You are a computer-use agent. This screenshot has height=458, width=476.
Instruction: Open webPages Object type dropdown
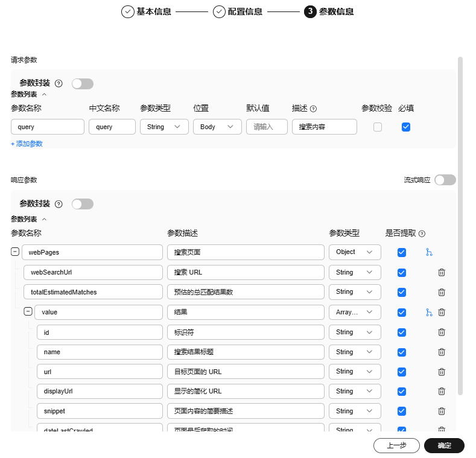click(x=355, y=252)
